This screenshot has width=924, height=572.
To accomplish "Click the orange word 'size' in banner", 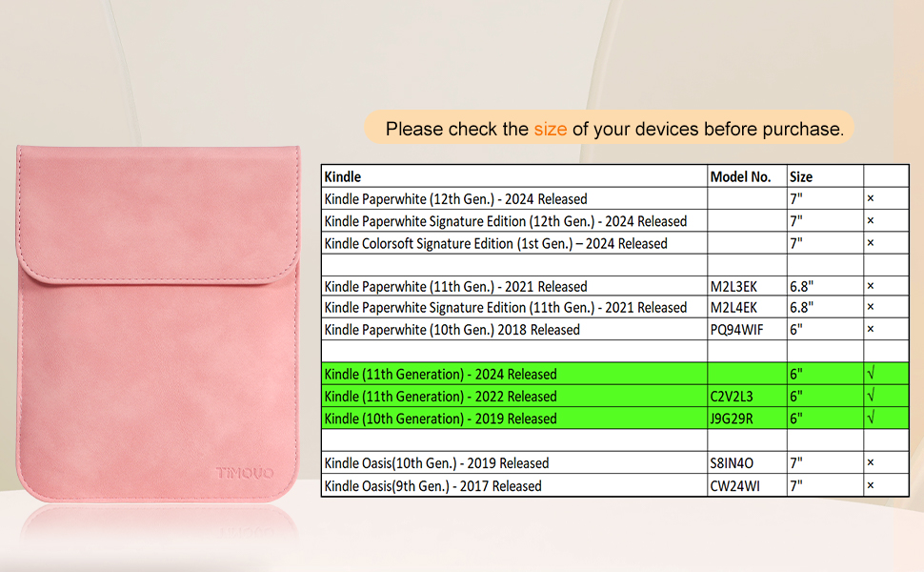I will 551,129.
